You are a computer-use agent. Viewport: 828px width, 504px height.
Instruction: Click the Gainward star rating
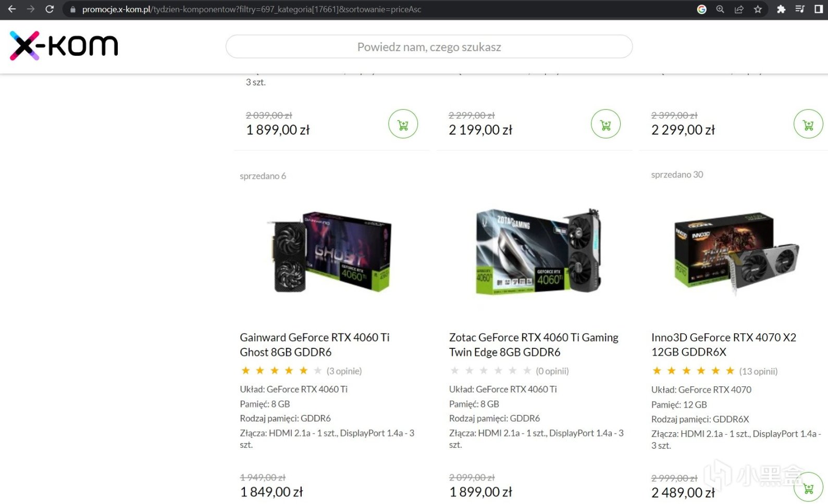pyautogui.click(x=281, y=371)
